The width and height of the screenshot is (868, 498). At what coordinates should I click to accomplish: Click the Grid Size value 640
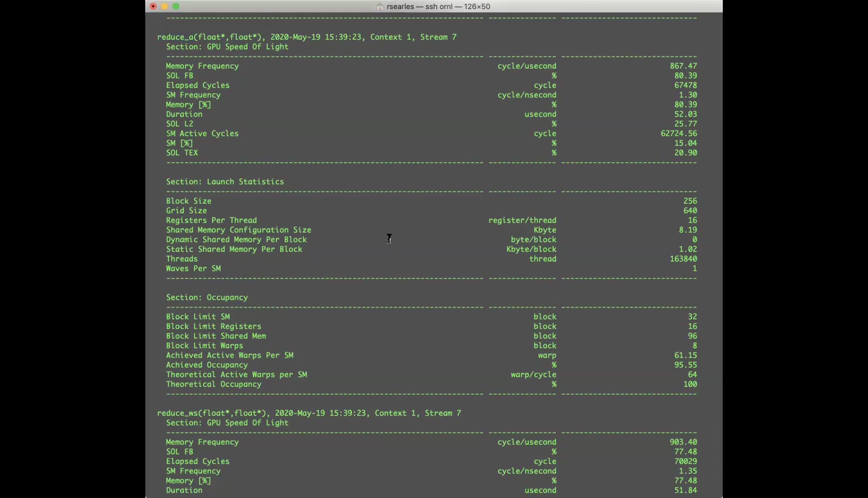coord(690,211)
